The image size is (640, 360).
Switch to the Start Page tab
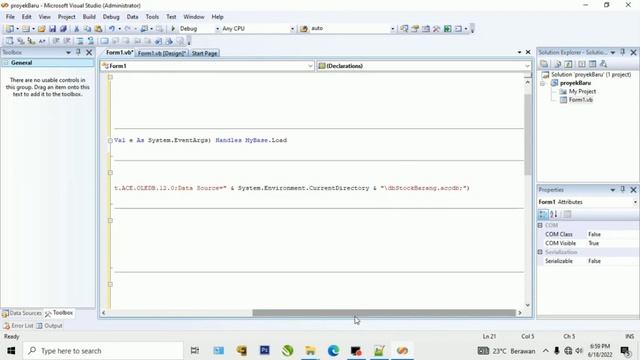pyautogui.click(x=204, y=53)
